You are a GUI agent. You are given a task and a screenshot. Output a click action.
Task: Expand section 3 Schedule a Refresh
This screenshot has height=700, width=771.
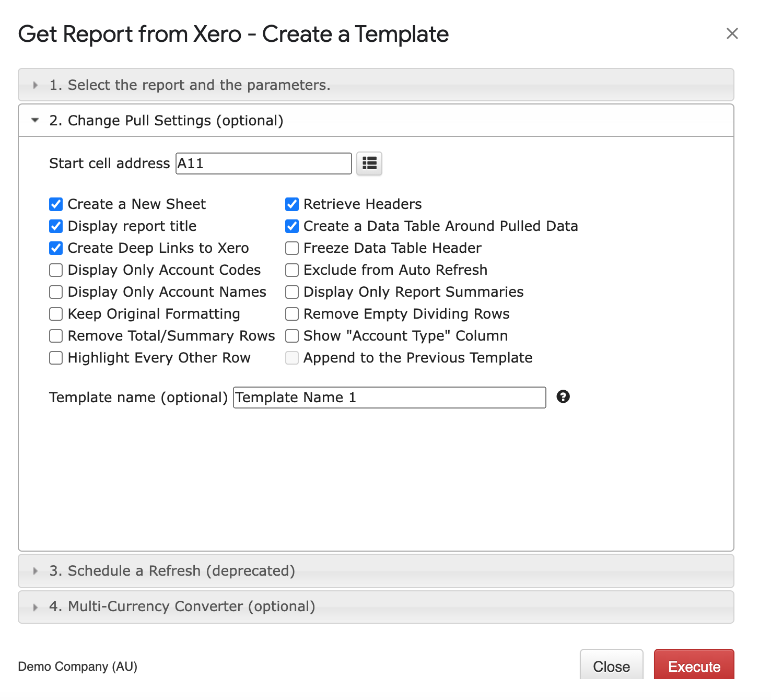(376, 570)
